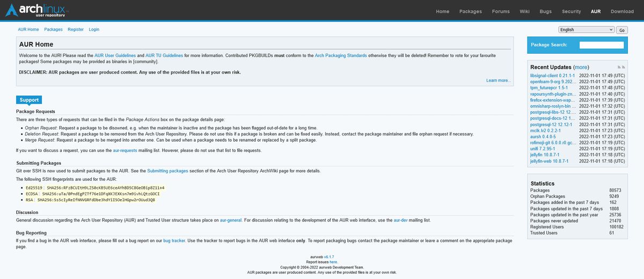Open the AUR TU Guidelines link

point(164,55)
